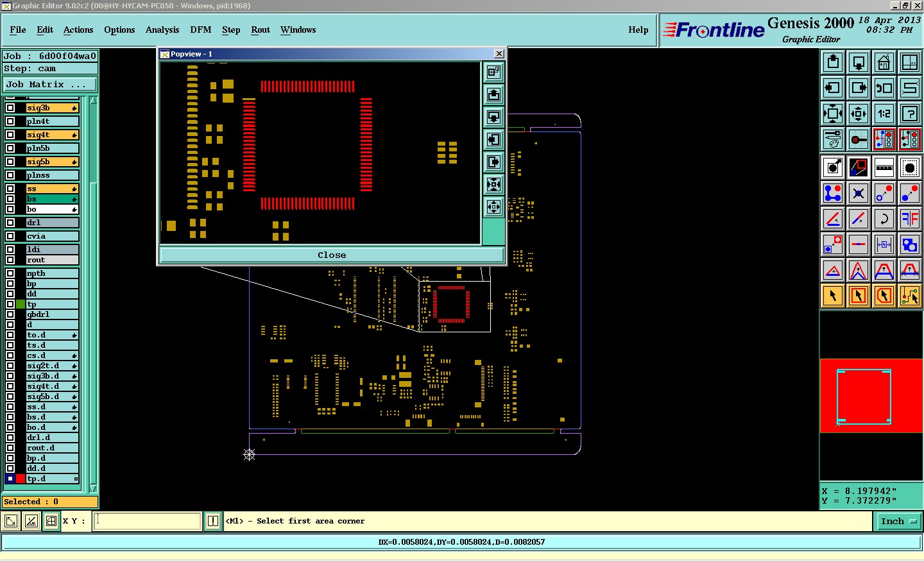Toggle the gbdrl layer checkbox
Image resolution: width=924 pixels, height=562 pixels.
10,314
